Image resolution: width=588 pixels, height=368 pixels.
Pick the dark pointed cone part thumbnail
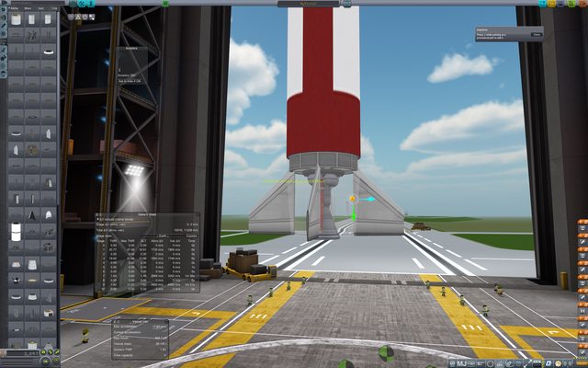(x=32, y=214)
